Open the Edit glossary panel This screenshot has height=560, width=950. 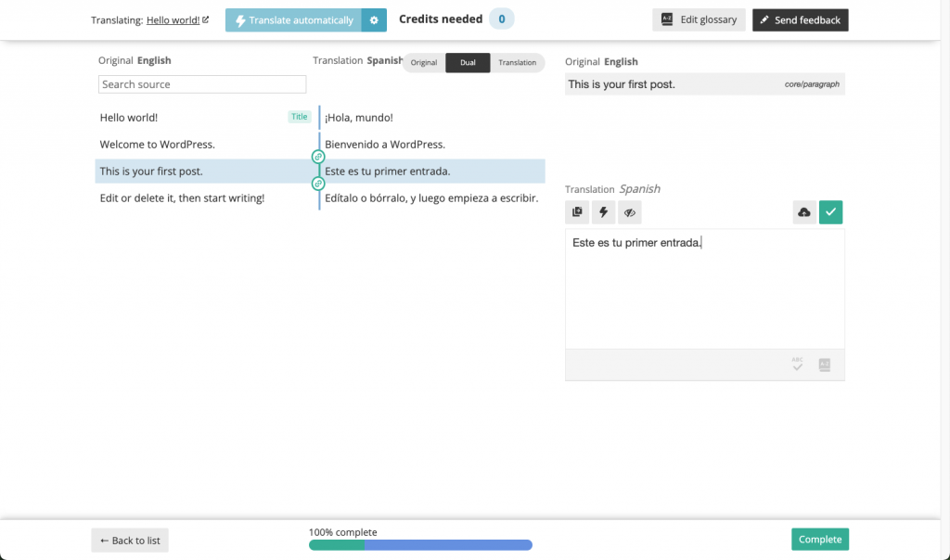(699, 19)
